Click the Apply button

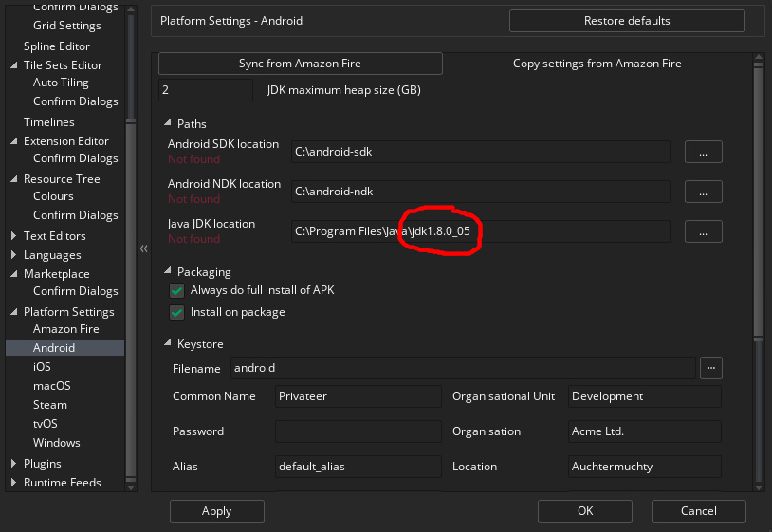tap(216, 511)
